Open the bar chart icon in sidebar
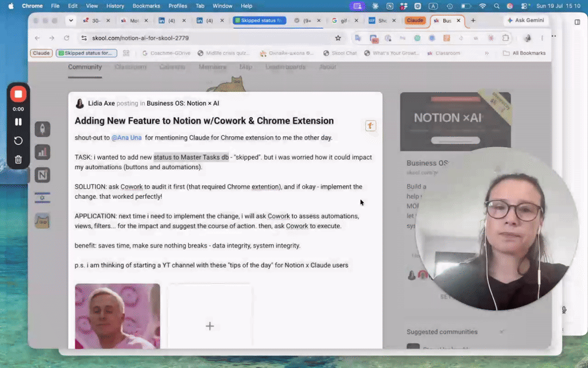 click(42, 152)
